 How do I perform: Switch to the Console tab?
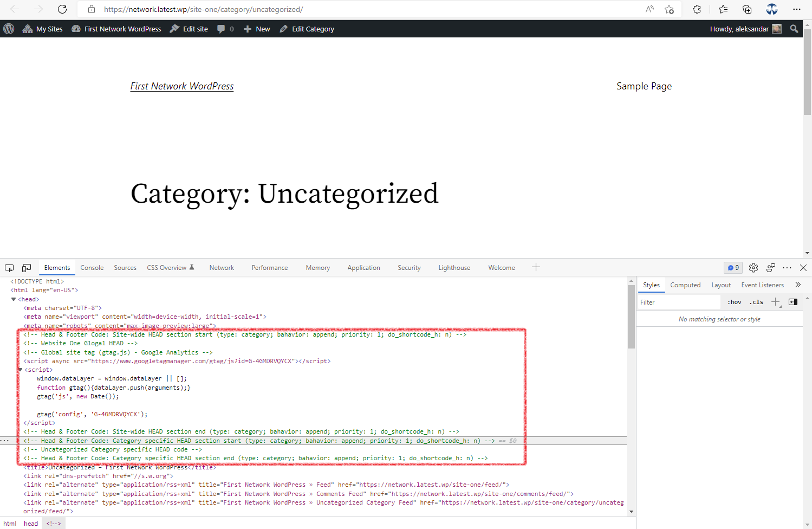pyautogui.click(x=92, y=268)
